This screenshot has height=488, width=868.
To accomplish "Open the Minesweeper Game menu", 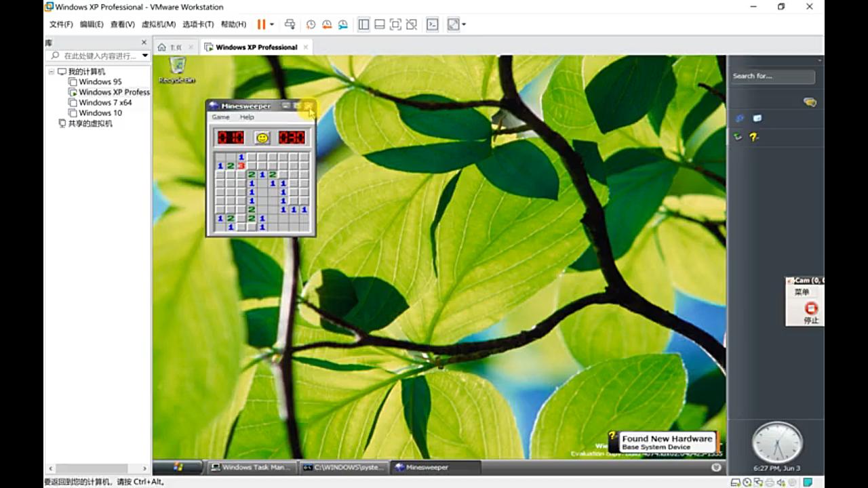I will [x=220, y=117].
